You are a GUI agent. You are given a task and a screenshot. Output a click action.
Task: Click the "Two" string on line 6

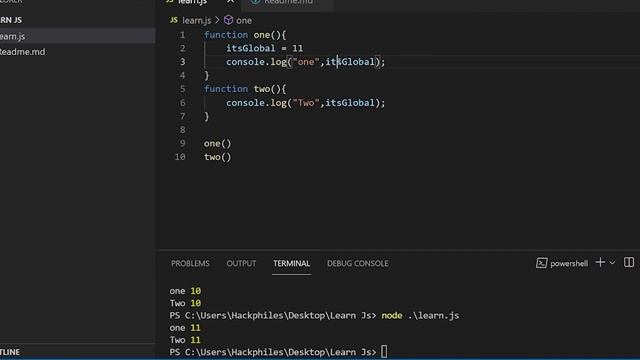(x=306, y=103)
